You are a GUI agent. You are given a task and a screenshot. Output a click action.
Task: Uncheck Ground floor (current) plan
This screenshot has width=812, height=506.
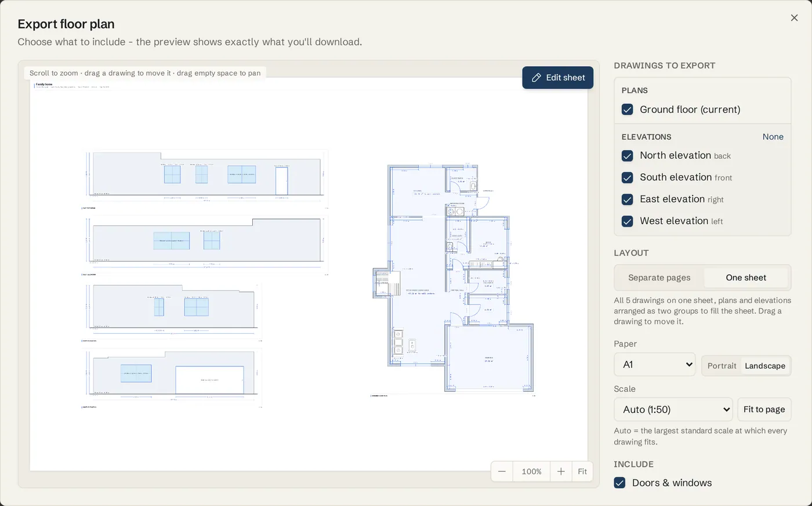(627, 110)
